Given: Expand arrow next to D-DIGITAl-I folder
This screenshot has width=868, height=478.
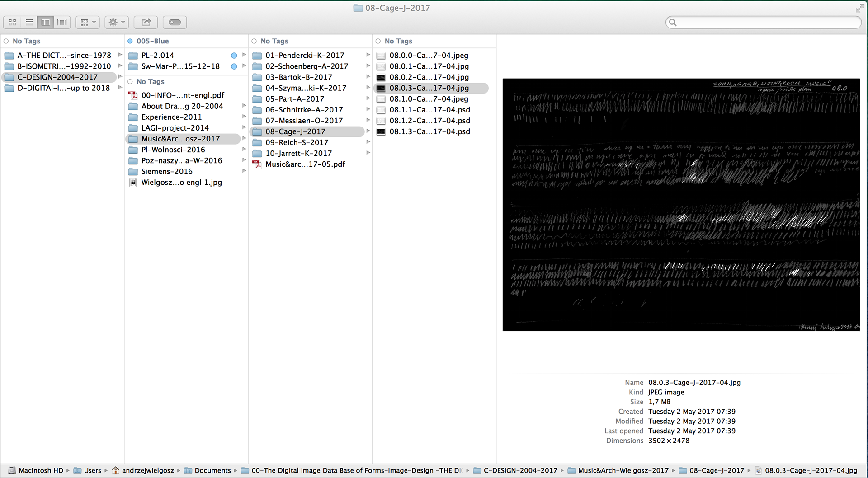Looking at the screenshot, I should [x=120, y=87].
